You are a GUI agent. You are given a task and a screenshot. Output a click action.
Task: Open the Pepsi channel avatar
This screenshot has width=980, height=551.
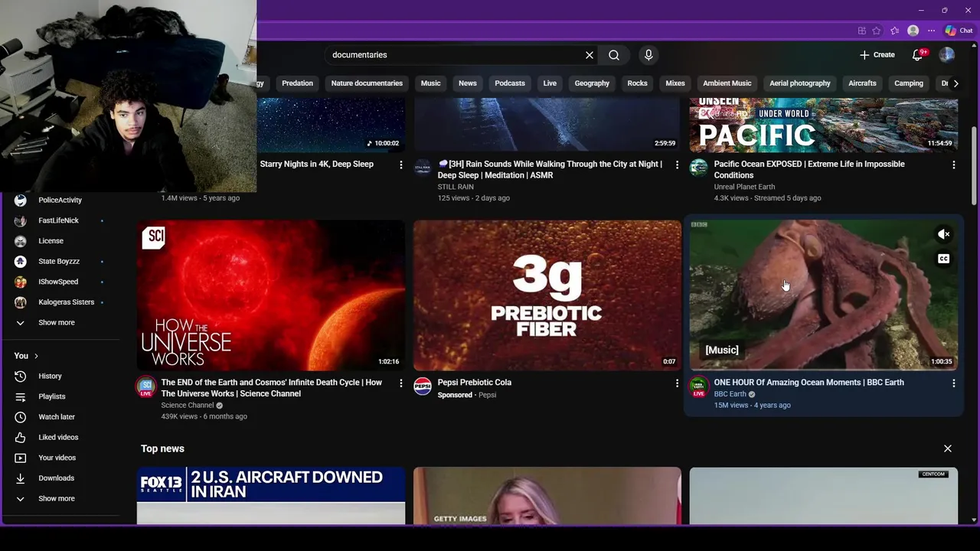click(x=423, y=386)
